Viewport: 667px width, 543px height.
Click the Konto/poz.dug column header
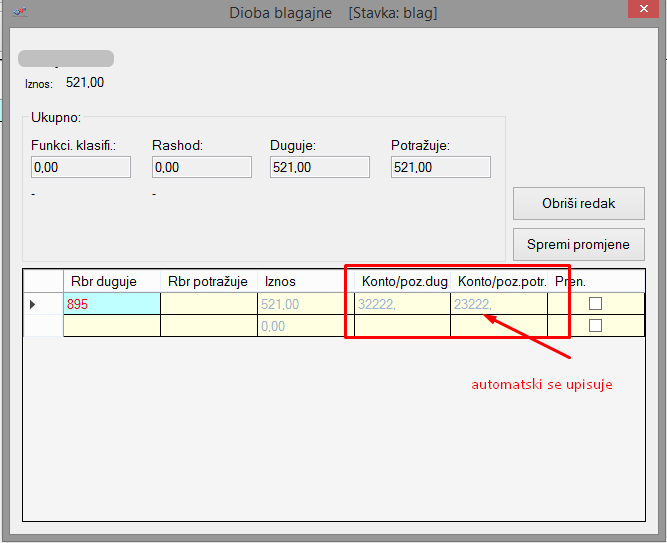402,281
